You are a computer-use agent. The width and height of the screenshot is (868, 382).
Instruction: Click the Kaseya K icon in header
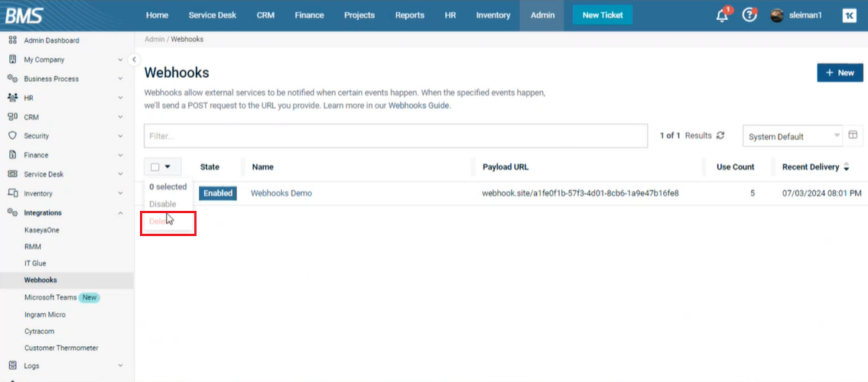pos(849,15)
